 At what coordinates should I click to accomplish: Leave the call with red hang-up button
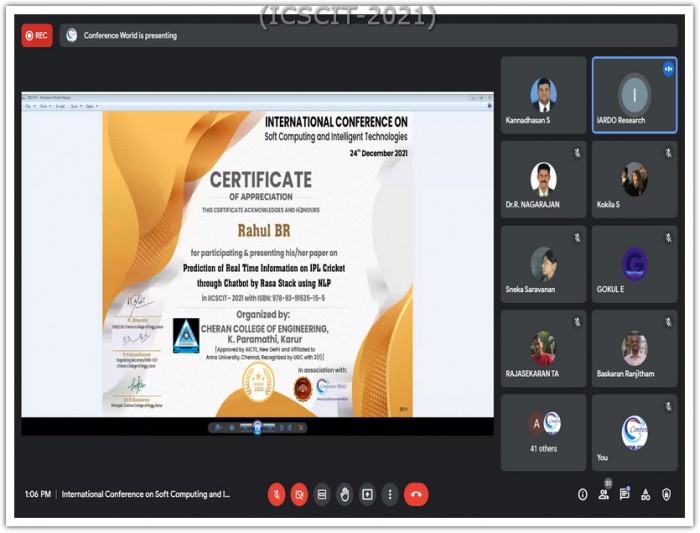(x=416, y=494)
